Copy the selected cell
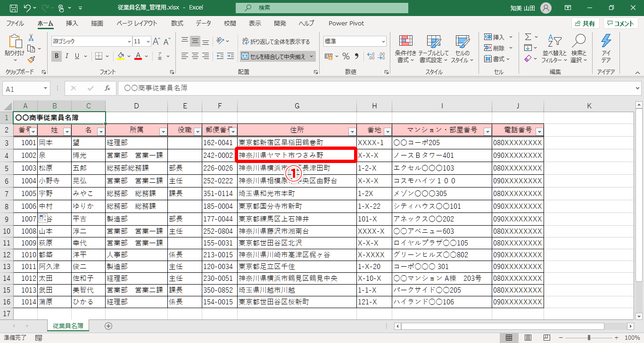644x343 pixels. click(31, 49)
